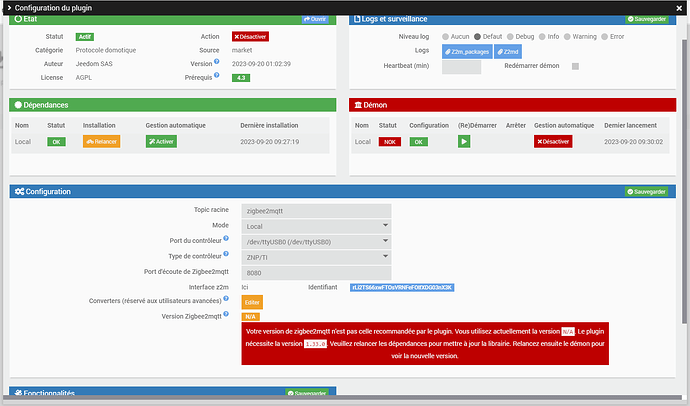Viewport: 690px width, 406px height.
Task: Disable daemon automatic management
Action: pyautogui.click(x=553, y=142)
